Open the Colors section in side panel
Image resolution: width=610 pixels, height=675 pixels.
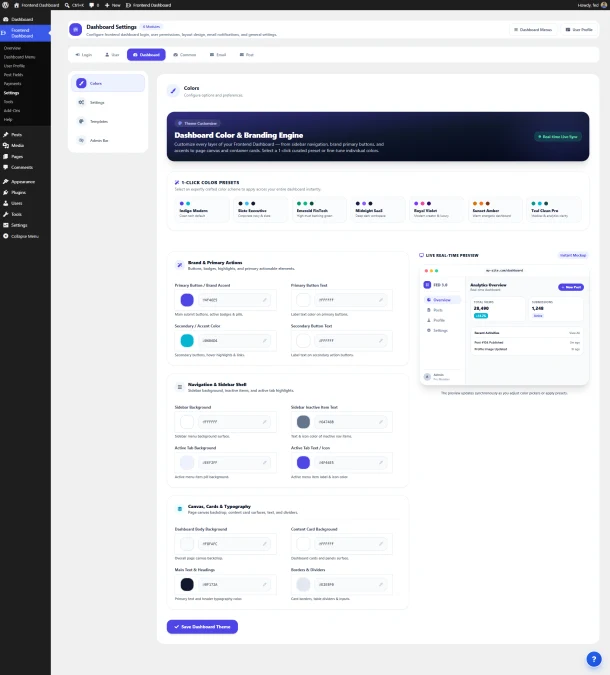pos(108,83)
